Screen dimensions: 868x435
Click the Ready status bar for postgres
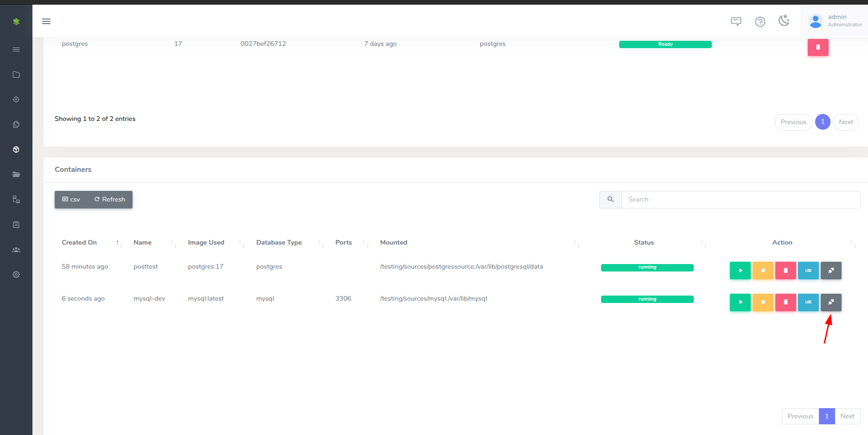click(665, 44)
